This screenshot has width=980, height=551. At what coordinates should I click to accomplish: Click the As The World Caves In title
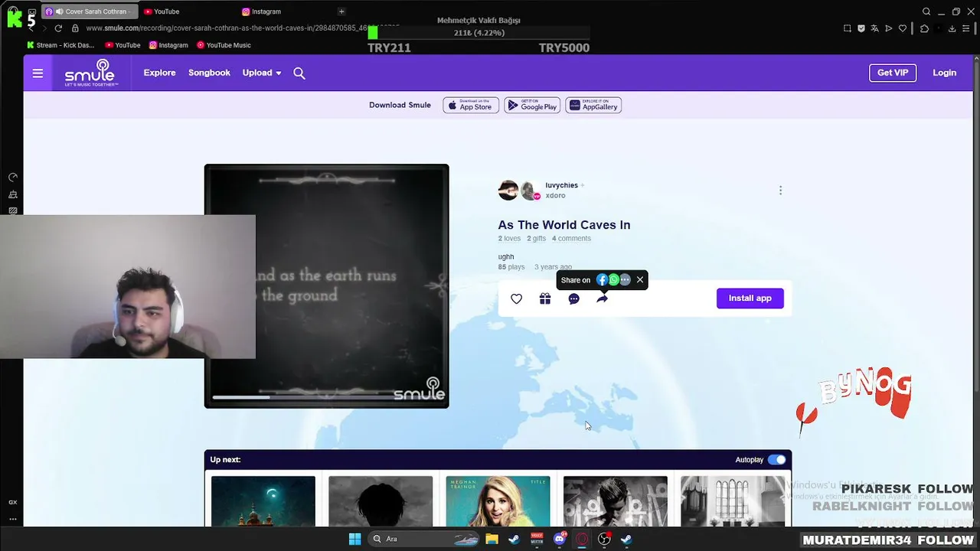coord(564,225)
